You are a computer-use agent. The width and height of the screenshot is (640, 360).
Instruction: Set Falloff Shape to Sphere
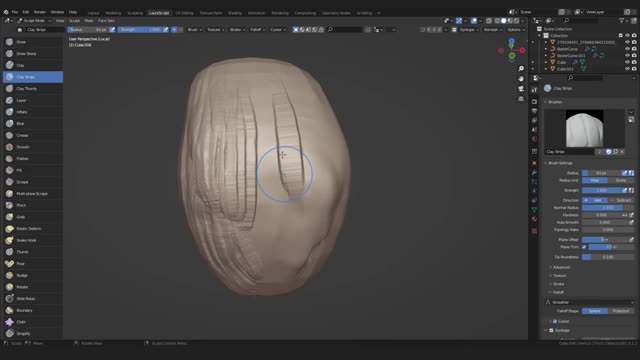[x=595, y=311]
